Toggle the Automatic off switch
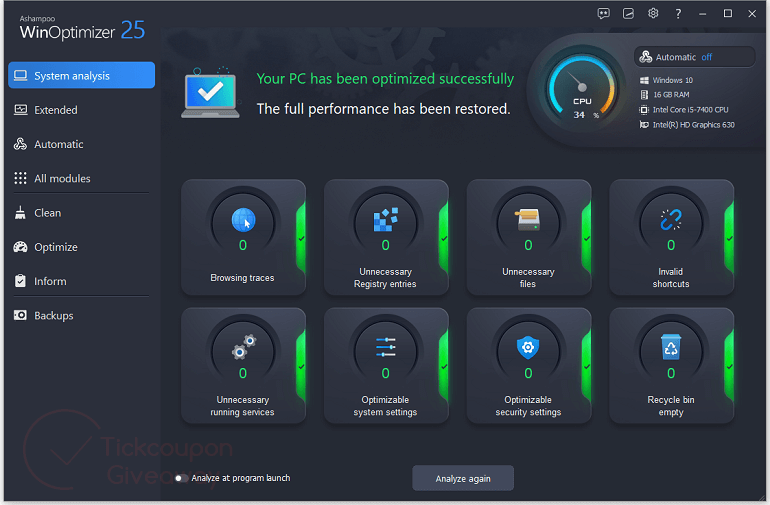 pos(694,57)
